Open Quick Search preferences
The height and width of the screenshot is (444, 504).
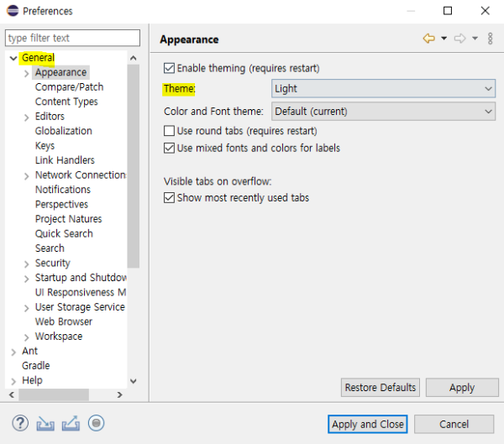64,233
